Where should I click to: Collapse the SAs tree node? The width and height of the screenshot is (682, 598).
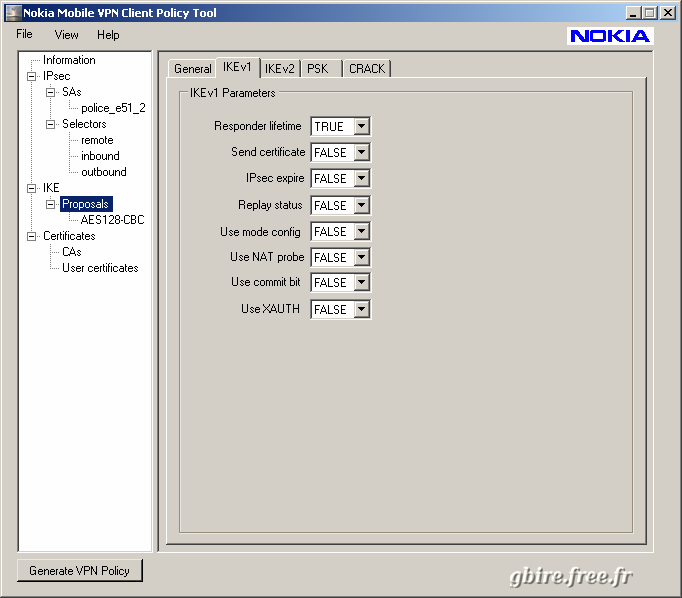[x=50, y=92]
